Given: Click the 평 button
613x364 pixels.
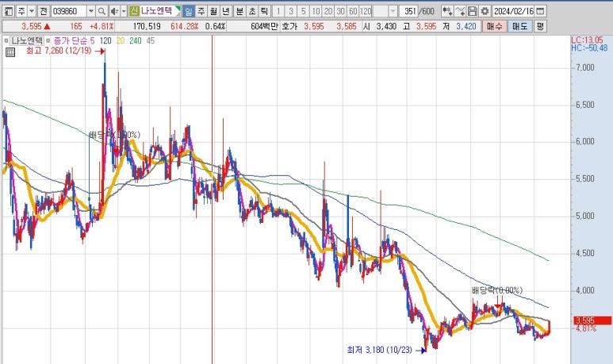Looking at the screenshot, I should point(540,27).
